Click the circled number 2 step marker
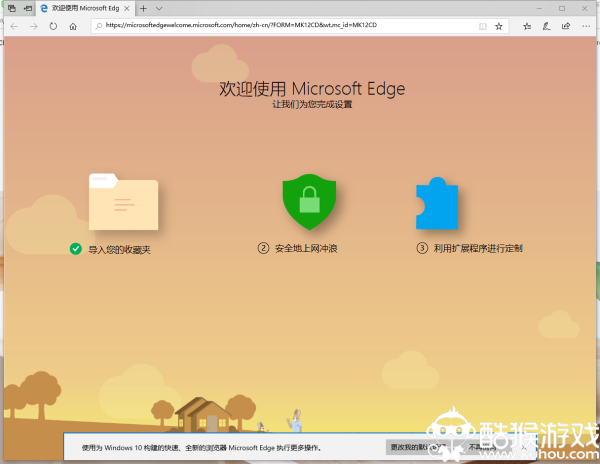The image size is (600, 464). [x=263, y=248]
